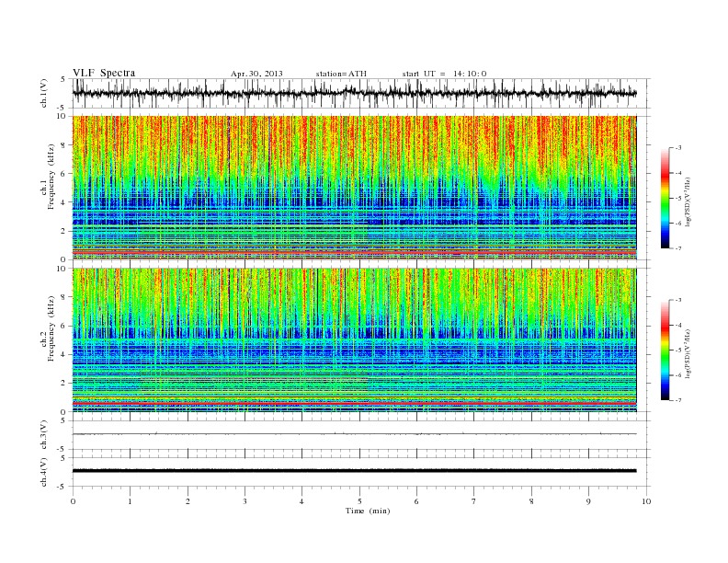The image size is (728, 563).
Task: Click the "4" kHz tick on ch.1 spectrogram
Action: [63, 202]
